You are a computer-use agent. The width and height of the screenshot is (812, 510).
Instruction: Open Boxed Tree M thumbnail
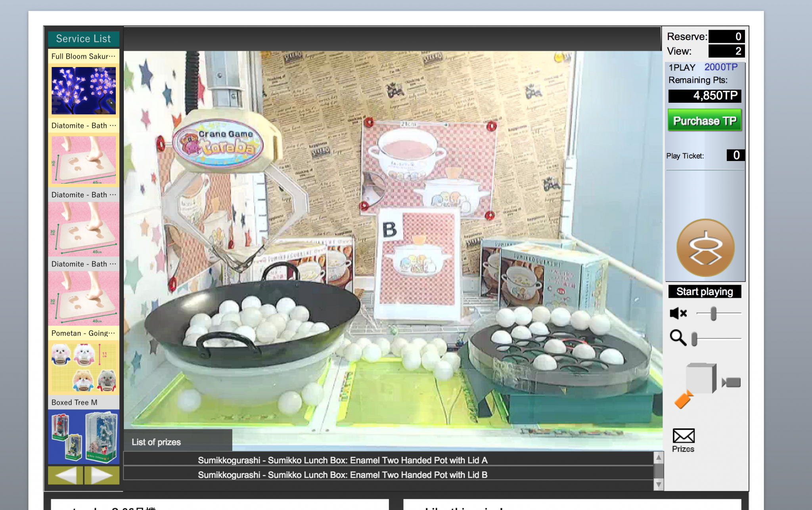(84, 437)
